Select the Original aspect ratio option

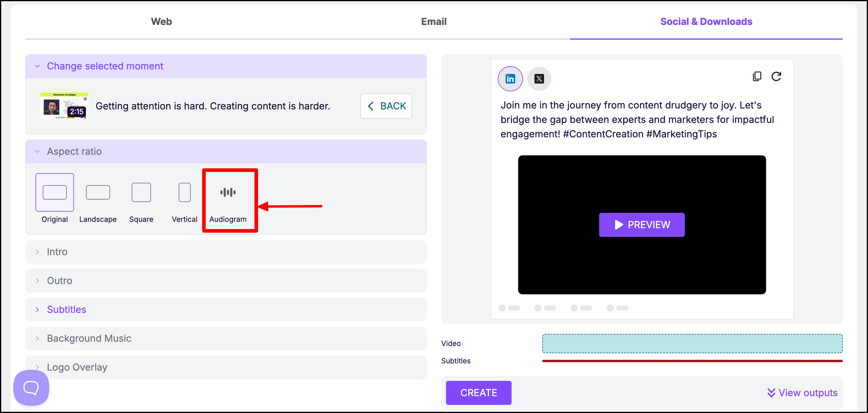54,192
